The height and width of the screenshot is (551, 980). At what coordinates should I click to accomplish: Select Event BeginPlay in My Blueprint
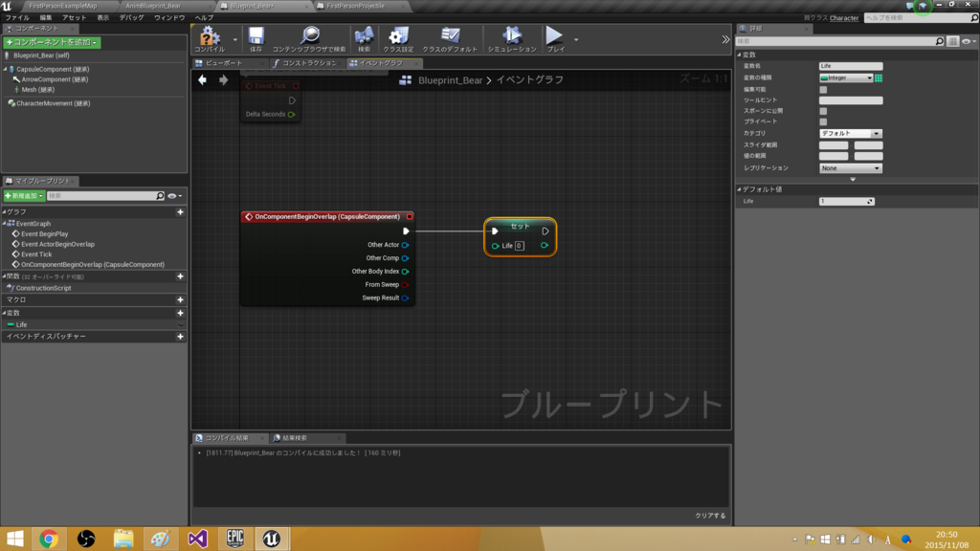click(x=44, y=233)
